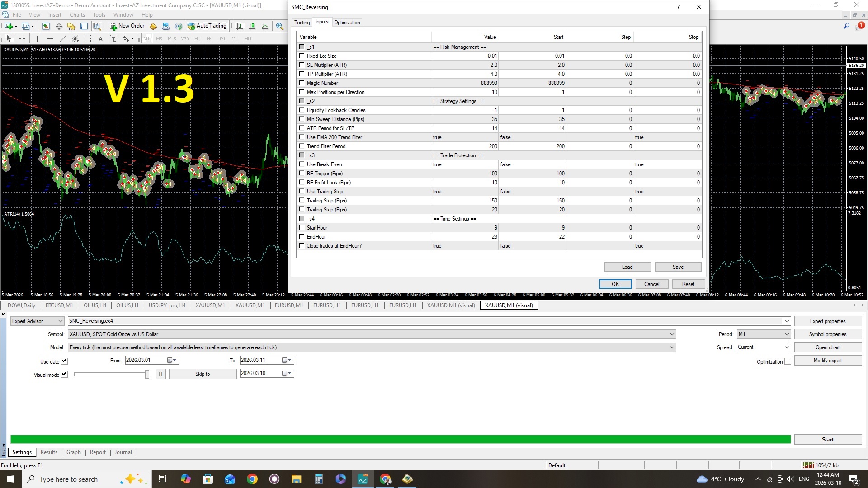Image resolution: width=868 pixels, height=488 pixels.
Task: Adjust the visual mode speed slider
Action: coord(146,374)
